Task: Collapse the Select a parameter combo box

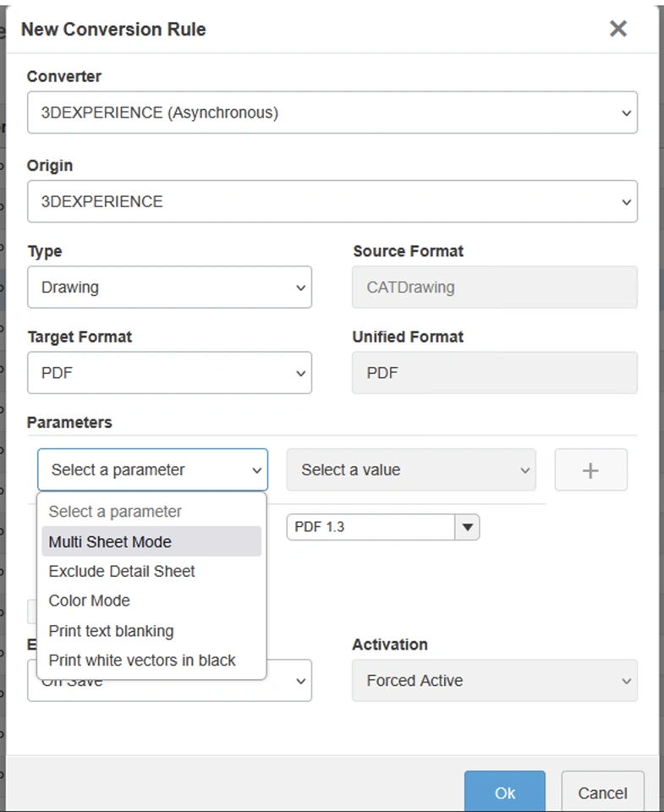Action: click(x=152, y=470)
